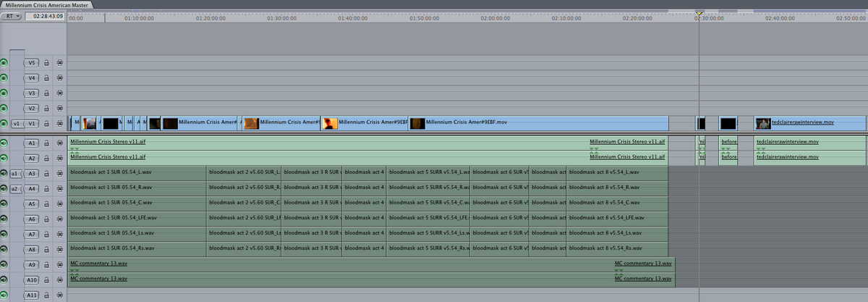Open the RT real-time effects dropdown
The height and width of the screenshot is (302, 868).
10,16
